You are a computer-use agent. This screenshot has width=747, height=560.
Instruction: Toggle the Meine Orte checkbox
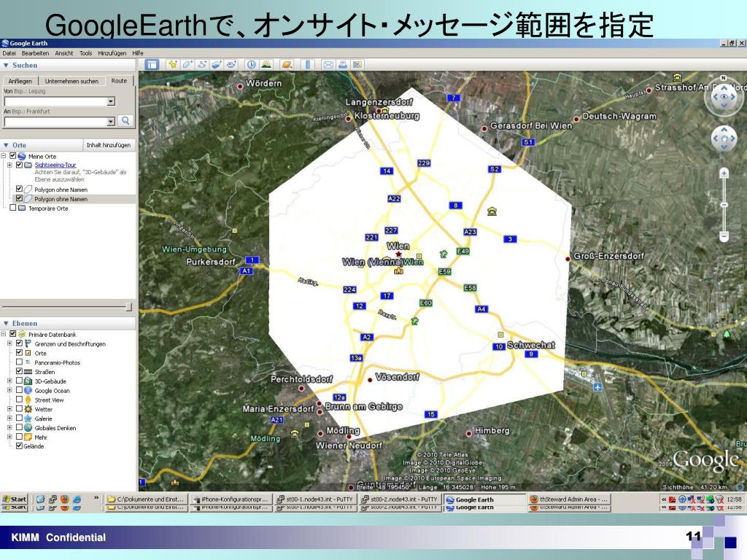pyautogui.click(x=13, y=156)
